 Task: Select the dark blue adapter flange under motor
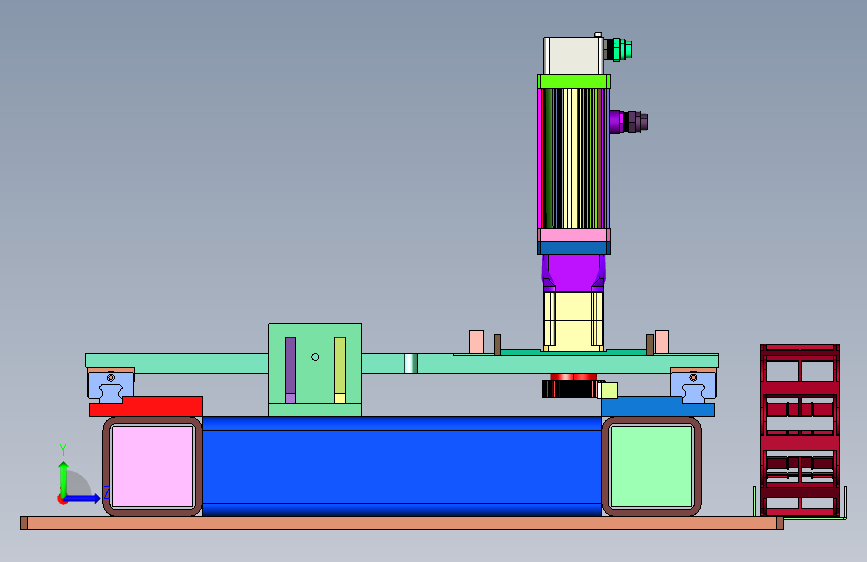click(574, 248)
